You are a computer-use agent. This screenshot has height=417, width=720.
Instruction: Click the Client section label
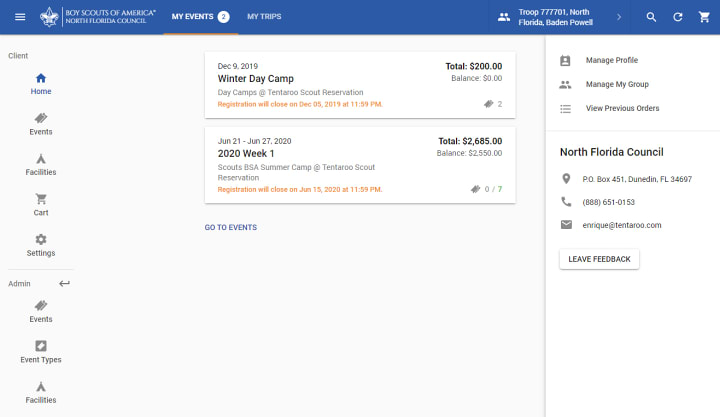[x=18, y=56]
